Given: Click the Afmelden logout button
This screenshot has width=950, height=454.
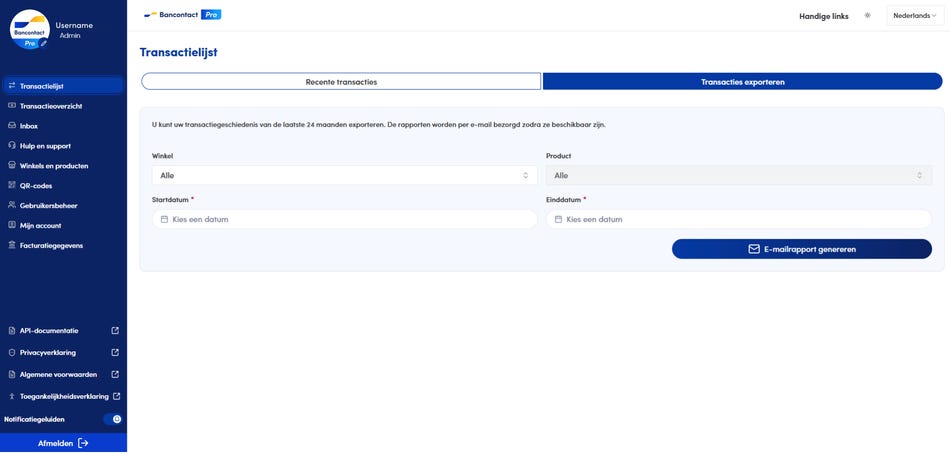Looking at the screenshot, I should point(63,443).
